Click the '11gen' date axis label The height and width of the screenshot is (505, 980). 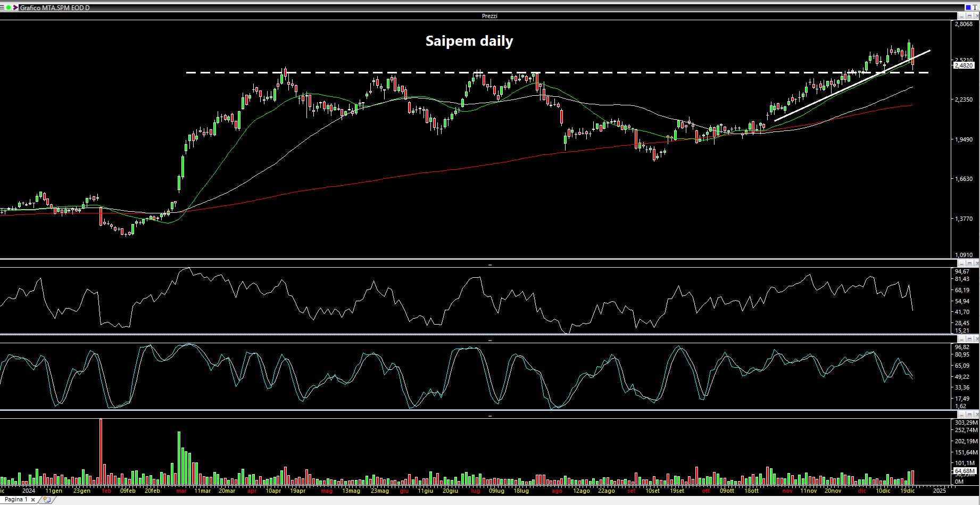pos(54,491)
